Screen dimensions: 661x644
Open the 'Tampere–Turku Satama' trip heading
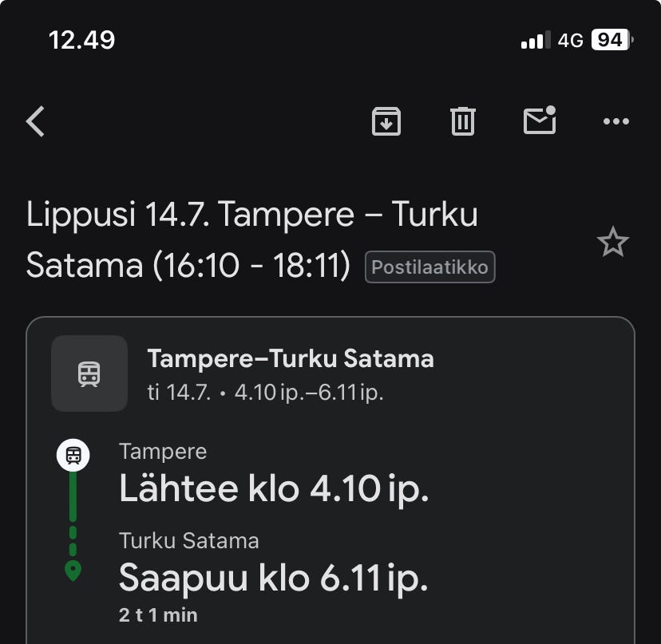point(291,358)
